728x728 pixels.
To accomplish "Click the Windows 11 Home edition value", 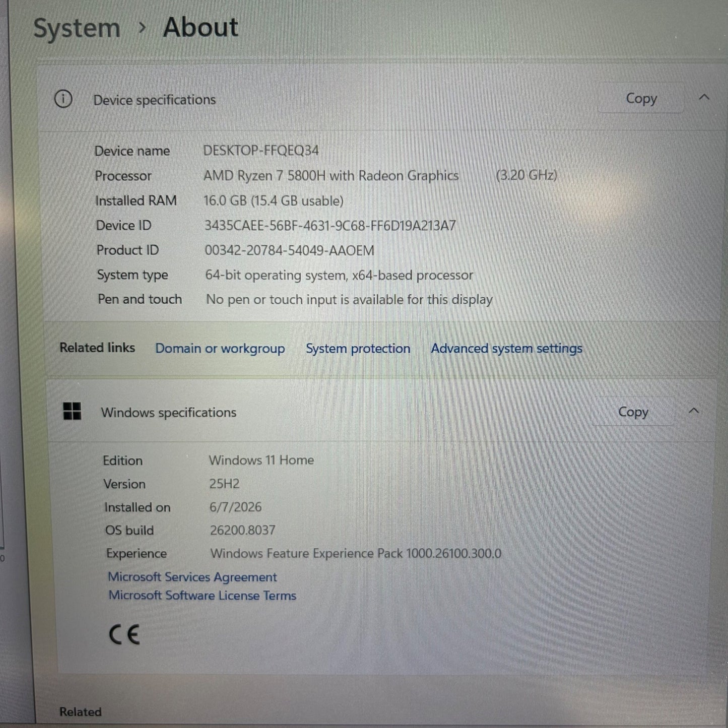I will (261, 460).
